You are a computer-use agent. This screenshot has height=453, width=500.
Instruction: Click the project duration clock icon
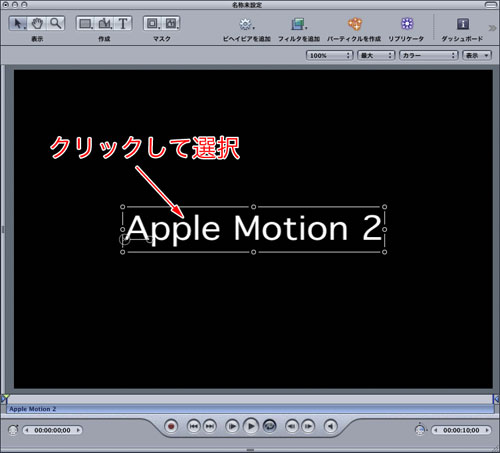click(x=421, y=430)
